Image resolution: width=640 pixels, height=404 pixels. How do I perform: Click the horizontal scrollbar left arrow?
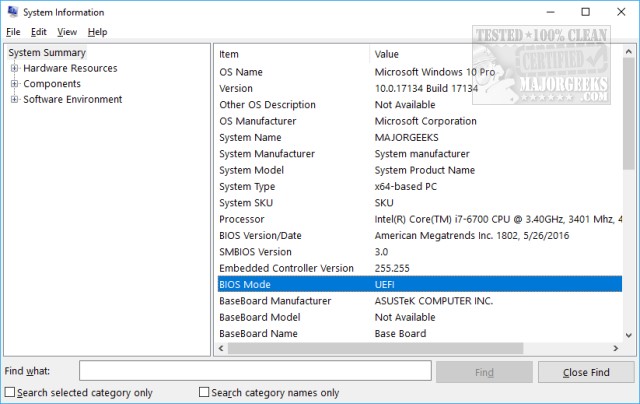coord(222,348)
